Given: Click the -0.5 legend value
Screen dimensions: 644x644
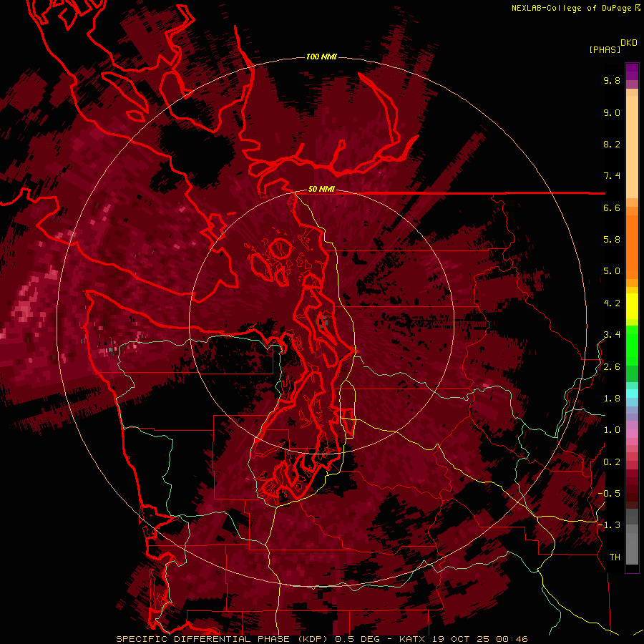Looking at the screenshot, I should (x=609, y=494).
